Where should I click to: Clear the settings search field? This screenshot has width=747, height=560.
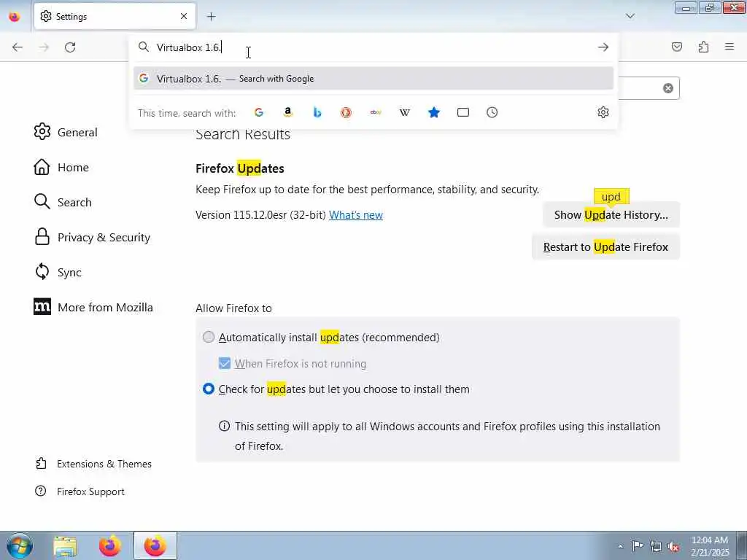point(668,88)
